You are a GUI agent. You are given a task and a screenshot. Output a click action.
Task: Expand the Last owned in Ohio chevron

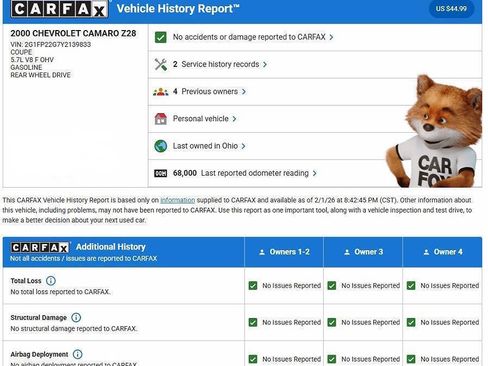[x=244, y=146]
